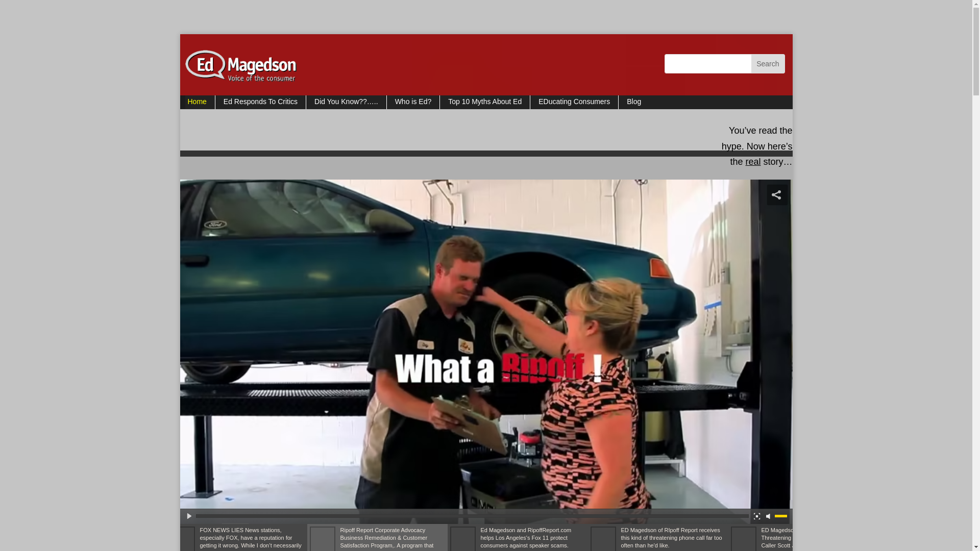Image resolution: width=980 pixels, height=551 pixels.
Task: Mute the video with the speaker icon
Action: point(769,516)
